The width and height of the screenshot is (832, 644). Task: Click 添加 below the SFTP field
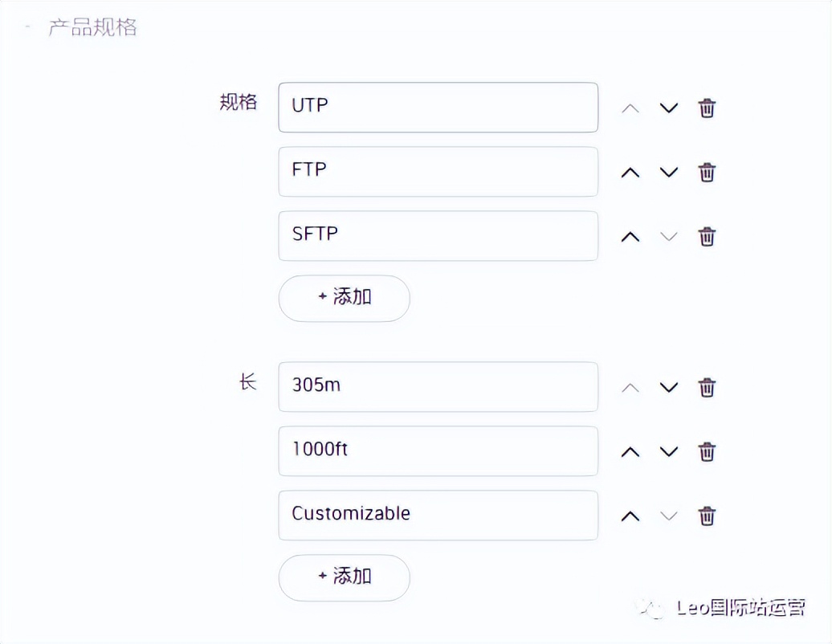[344, 298]
